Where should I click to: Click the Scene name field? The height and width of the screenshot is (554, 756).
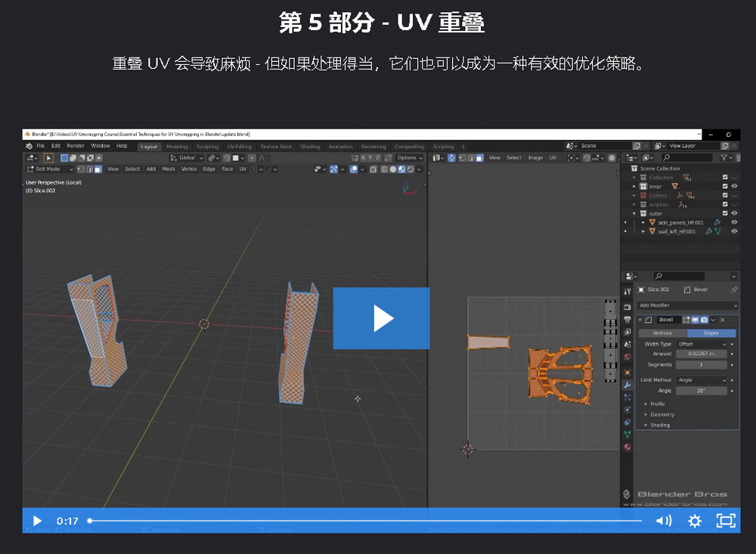point(606,146)
